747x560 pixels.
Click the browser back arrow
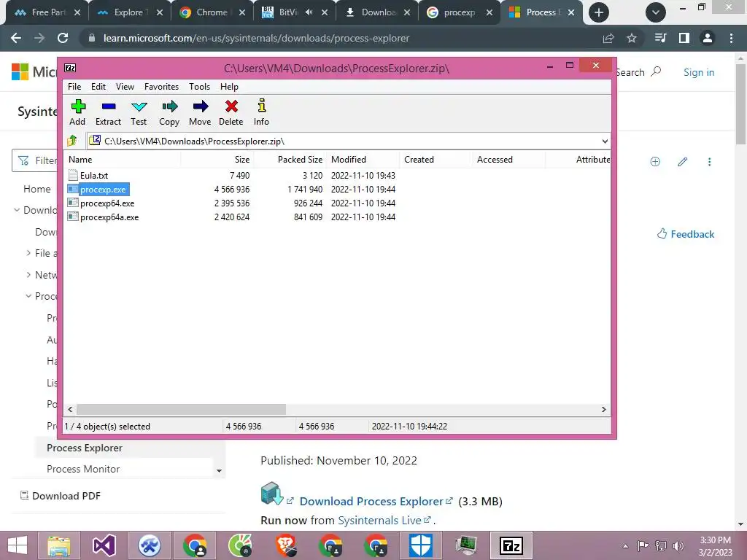click(x=16, y=38)
